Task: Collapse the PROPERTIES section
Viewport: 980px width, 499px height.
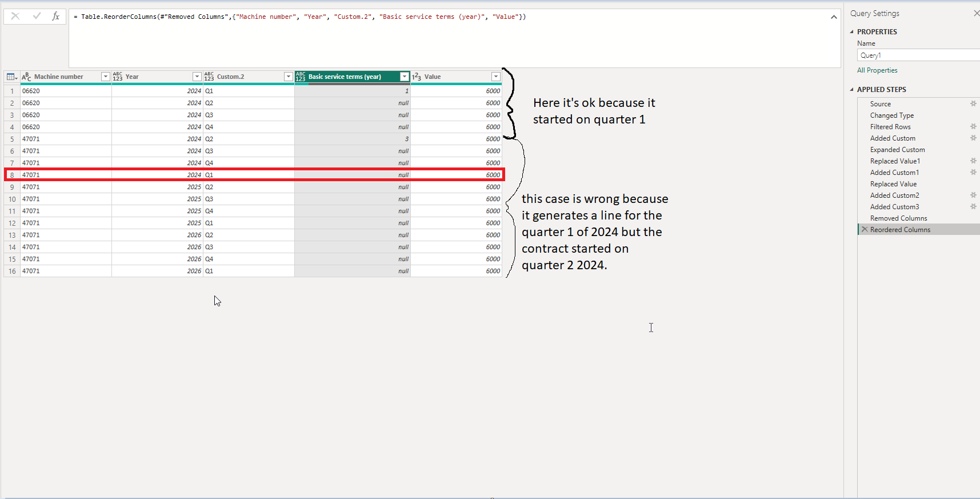Action: pyautogui.click(x=851, y=32)
